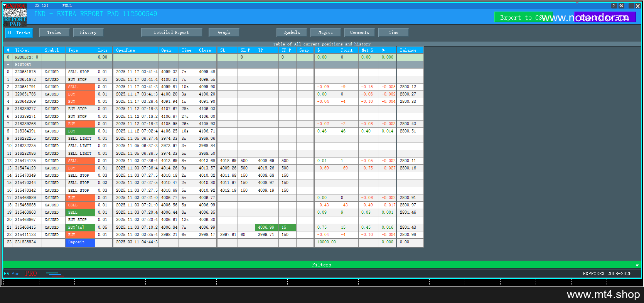
Task: Open the green Filters bar
Action: 322,265
